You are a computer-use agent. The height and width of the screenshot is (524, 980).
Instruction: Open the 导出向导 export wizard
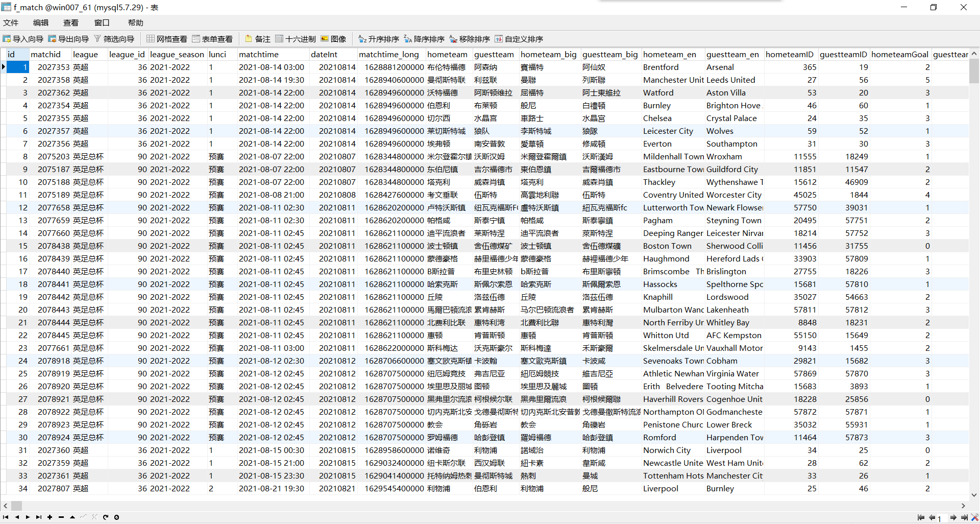[x=68, y=39]
